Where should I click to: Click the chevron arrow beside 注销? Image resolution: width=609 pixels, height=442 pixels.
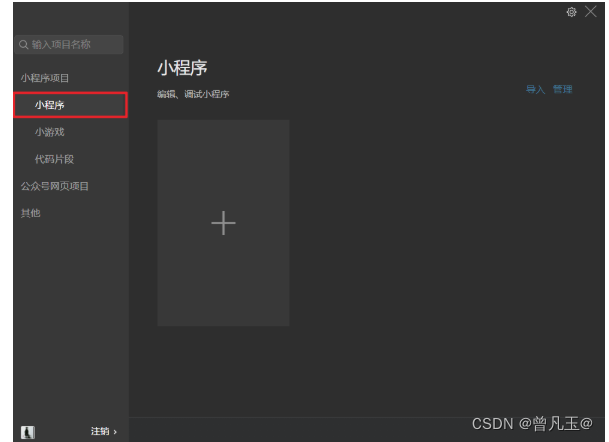[115, 432]
